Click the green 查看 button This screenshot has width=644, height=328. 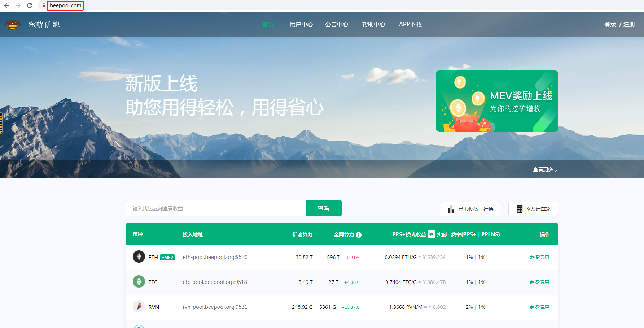pyautogui.click(x=324, y=208)
